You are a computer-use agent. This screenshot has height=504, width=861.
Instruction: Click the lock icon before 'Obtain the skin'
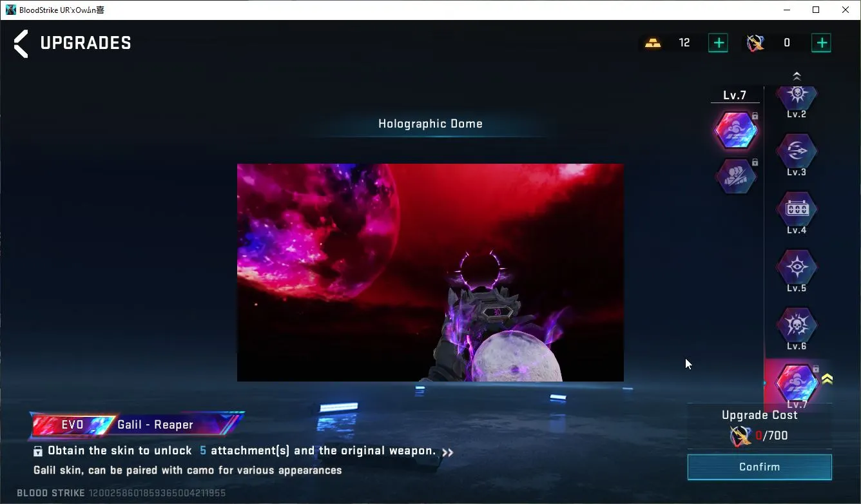(x=38, y=451)
